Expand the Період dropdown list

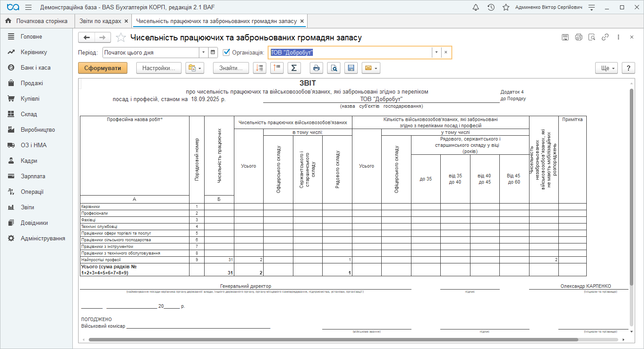pyautogui.click(x=203, y=52)
